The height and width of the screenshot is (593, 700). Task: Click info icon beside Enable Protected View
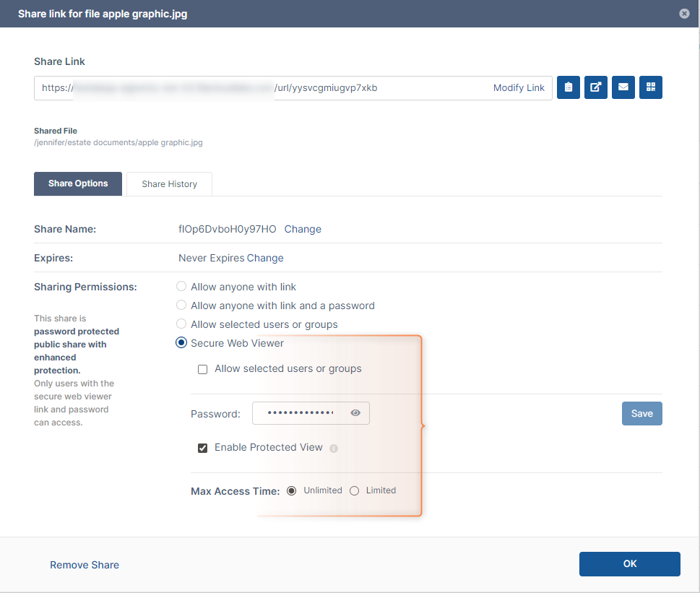pyautogui.click(x=334, y=448)
